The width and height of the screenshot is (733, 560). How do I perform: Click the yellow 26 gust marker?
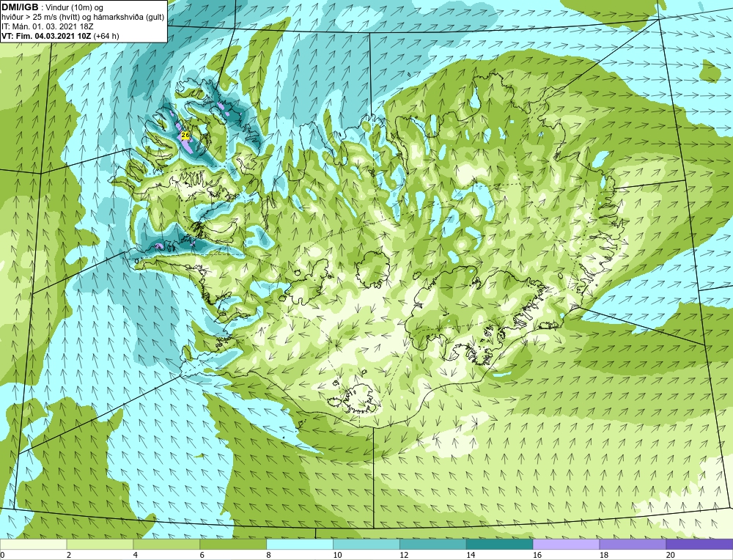(185, 135)
